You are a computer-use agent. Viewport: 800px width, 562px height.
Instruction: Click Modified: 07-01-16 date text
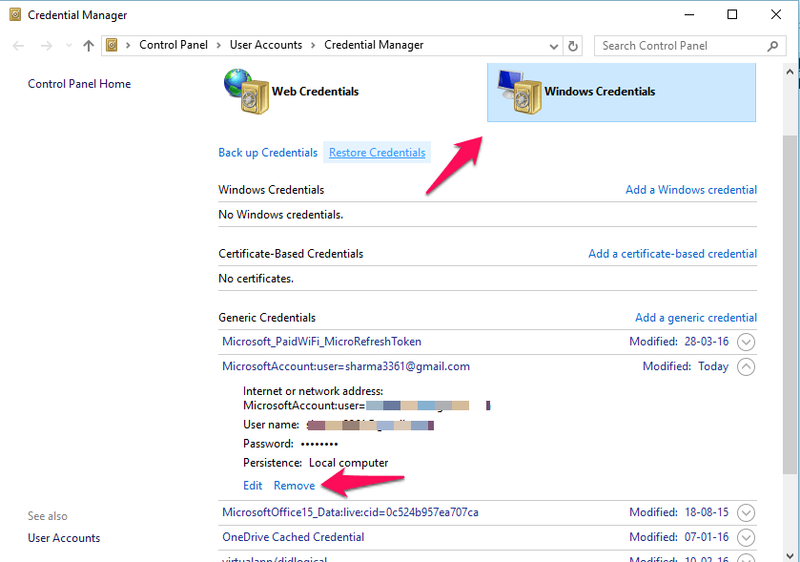(x=679, y=537)
